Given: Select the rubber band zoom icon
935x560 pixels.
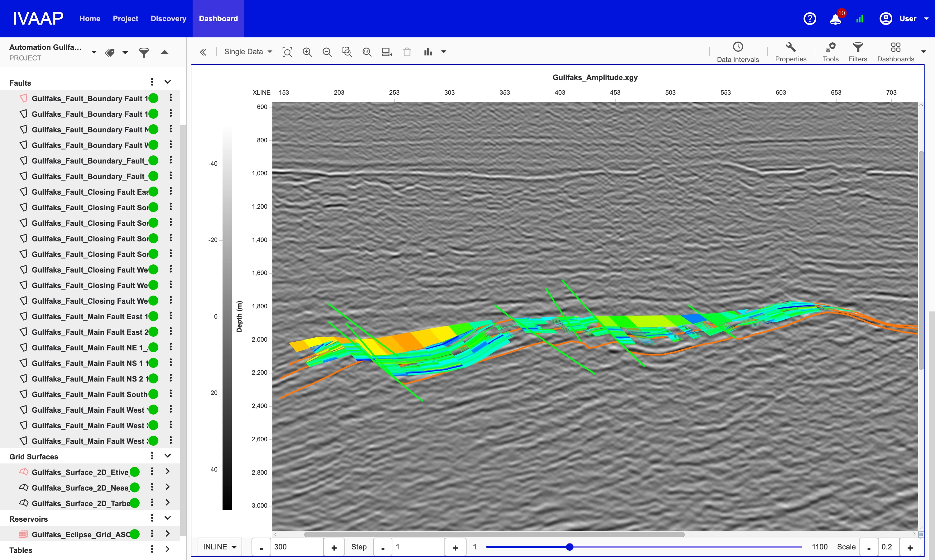Looking at the screenshot, I should click(347, 52).
